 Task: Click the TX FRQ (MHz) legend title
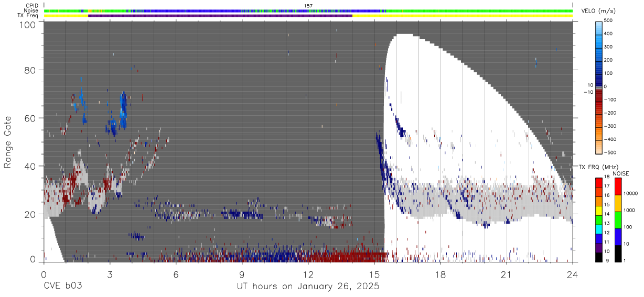(598, 167)
